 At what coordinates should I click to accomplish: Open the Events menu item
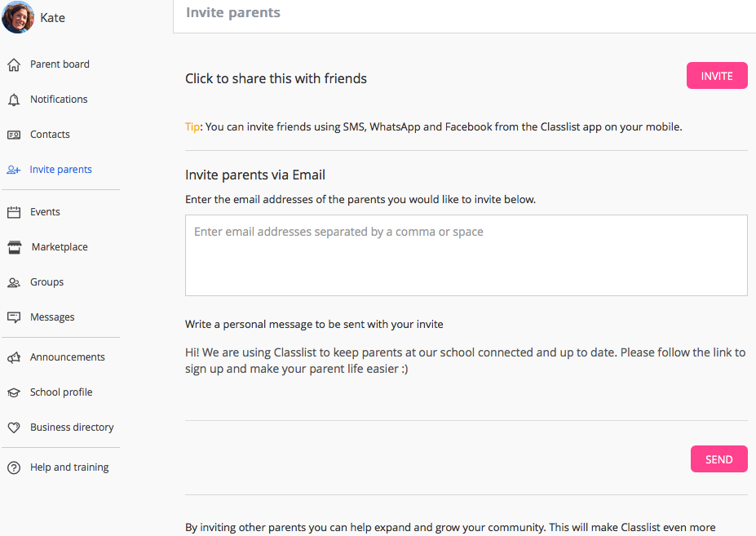click(x=46, y=212)
